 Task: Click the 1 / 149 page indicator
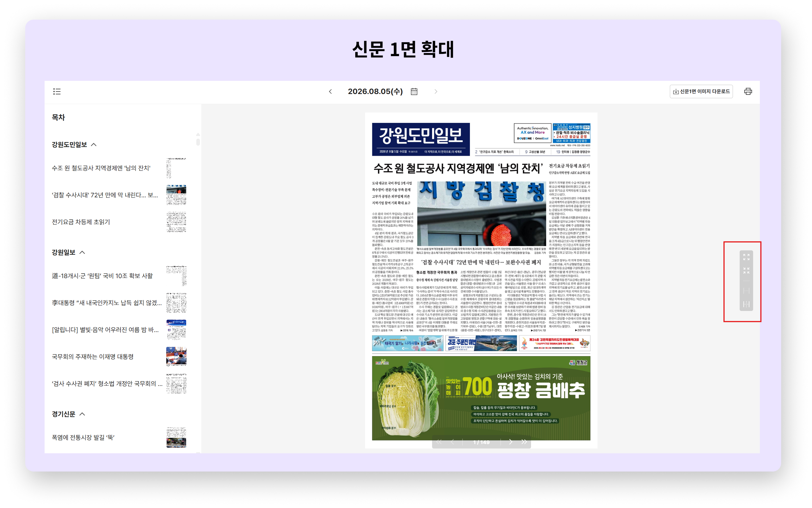[x=481, y=442]
